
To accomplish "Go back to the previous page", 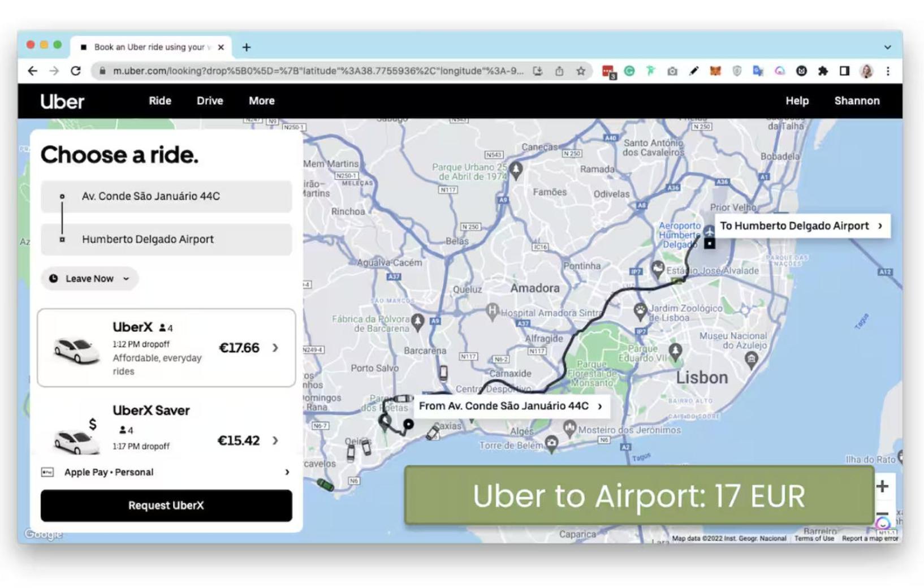I will pyautogui.click(x=33, y=71).
